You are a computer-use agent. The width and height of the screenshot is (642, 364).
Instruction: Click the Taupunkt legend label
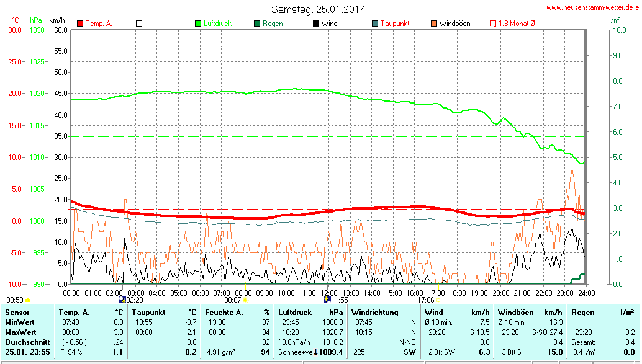click(x=395, y=24)
